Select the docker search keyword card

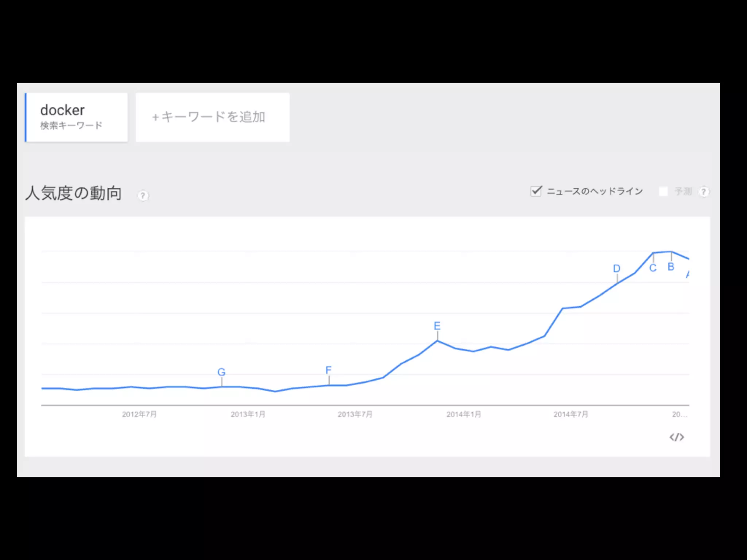coord(76,117)
